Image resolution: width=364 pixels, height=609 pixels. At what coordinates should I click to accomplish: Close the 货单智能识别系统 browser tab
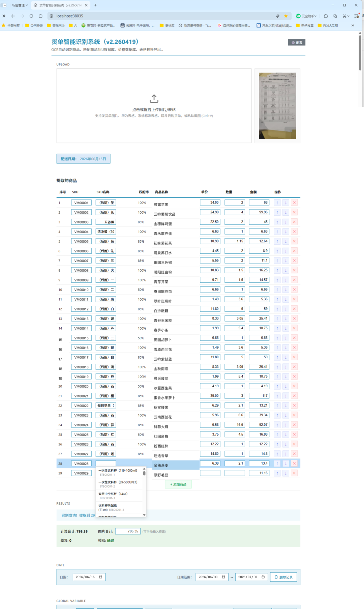click(86, 5)
